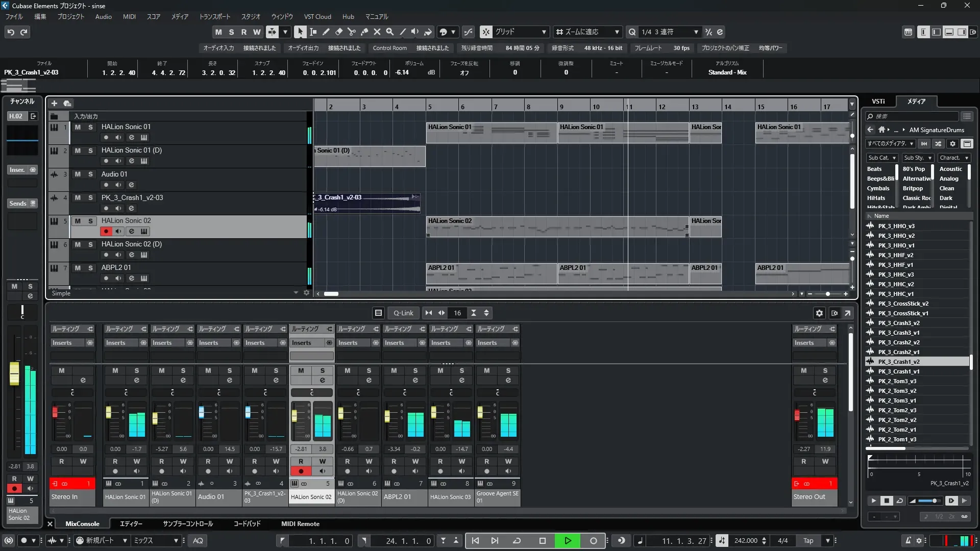This screenshot has height=551, width=980.
Task: Activate the Zoom magnifier tool
Action: (390, 32)
